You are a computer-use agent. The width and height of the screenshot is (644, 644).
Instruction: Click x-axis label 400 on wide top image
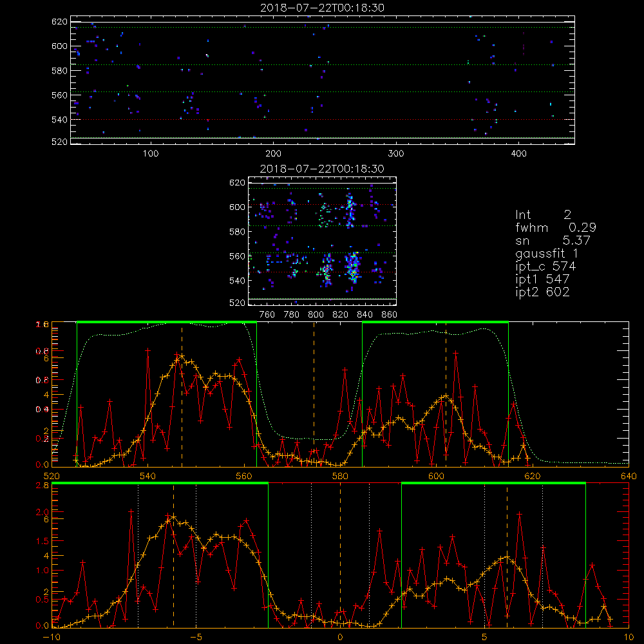click(x=518, y=154)
